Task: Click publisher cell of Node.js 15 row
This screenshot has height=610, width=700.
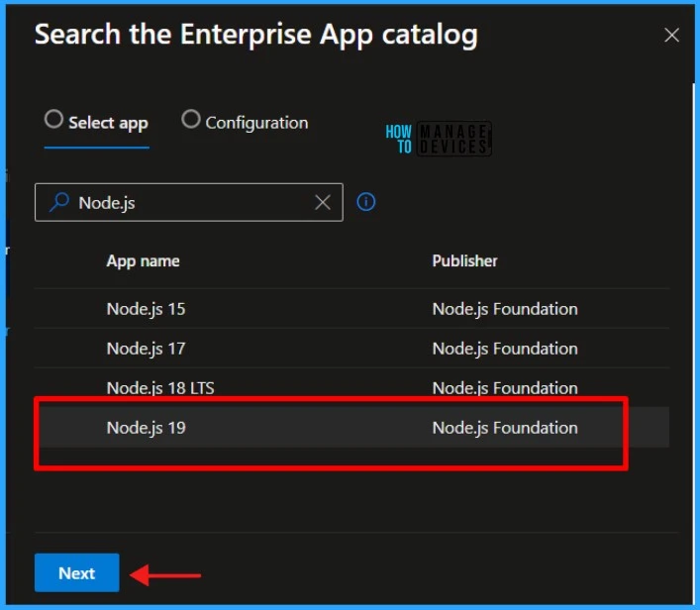Action: point(505,309)
